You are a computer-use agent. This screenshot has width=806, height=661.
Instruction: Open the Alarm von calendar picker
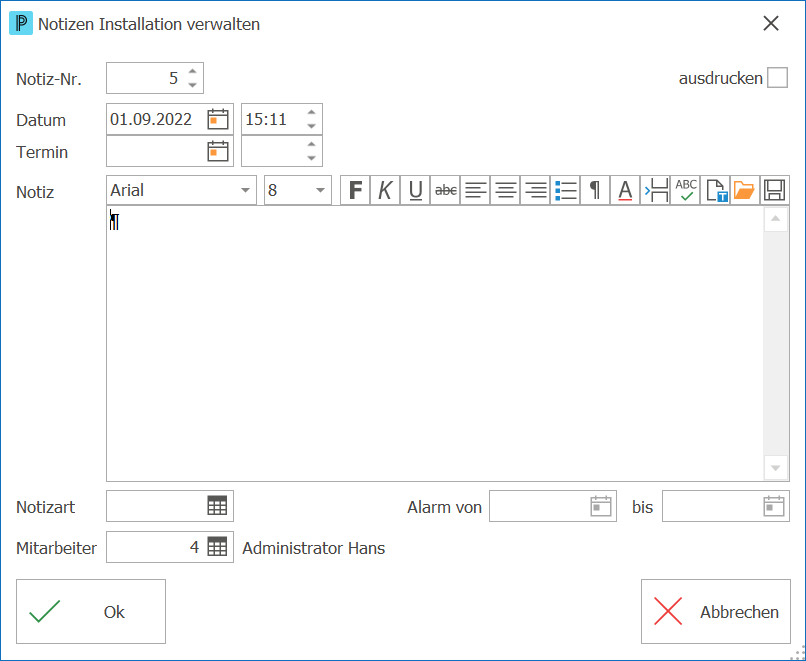click(x=600, y=506)
